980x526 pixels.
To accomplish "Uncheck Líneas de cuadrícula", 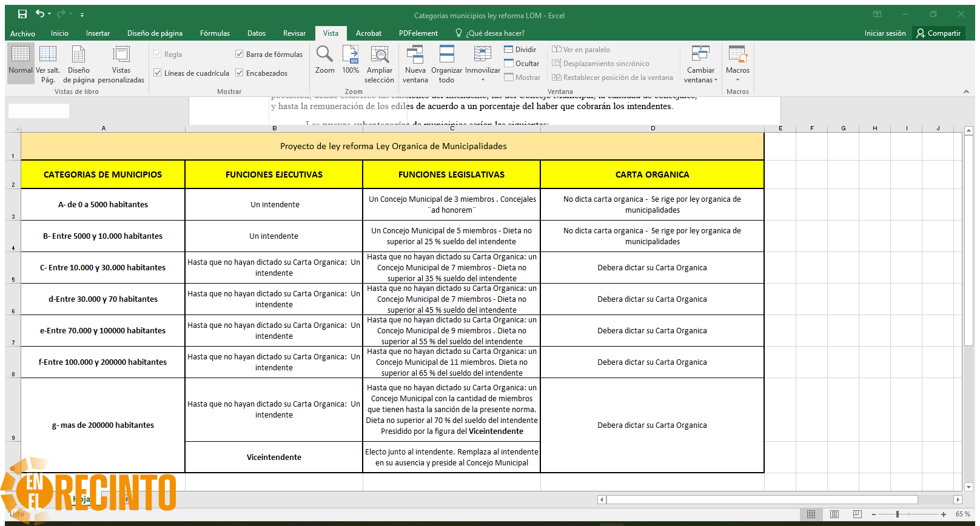I will 158,73.
